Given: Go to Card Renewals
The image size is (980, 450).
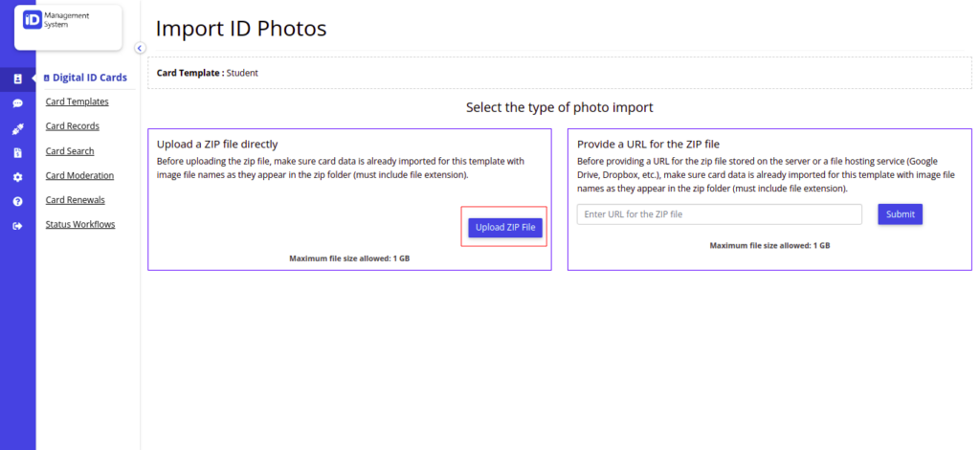Looking at the screenshot, I should click(75, 200).
